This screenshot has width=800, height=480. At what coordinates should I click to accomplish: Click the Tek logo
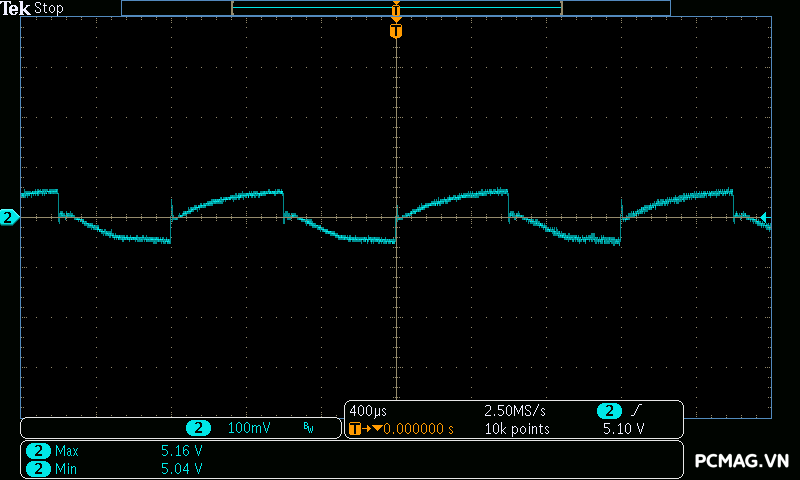[17, 8]
